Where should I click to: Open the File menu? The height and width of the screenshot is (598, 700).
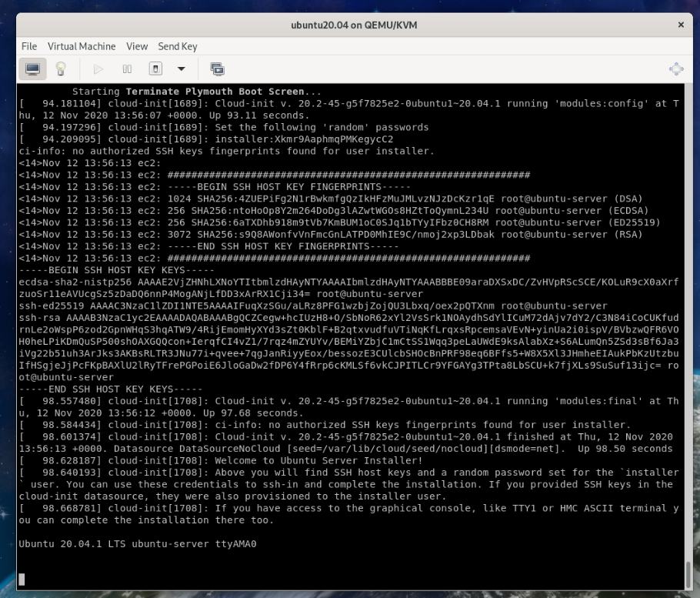tap(29, 46)
